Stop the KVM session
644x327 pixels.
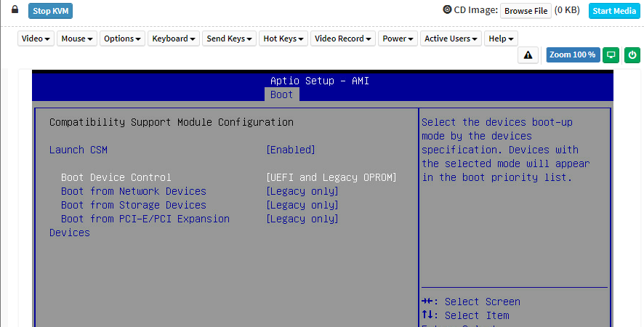coord(51,11)
